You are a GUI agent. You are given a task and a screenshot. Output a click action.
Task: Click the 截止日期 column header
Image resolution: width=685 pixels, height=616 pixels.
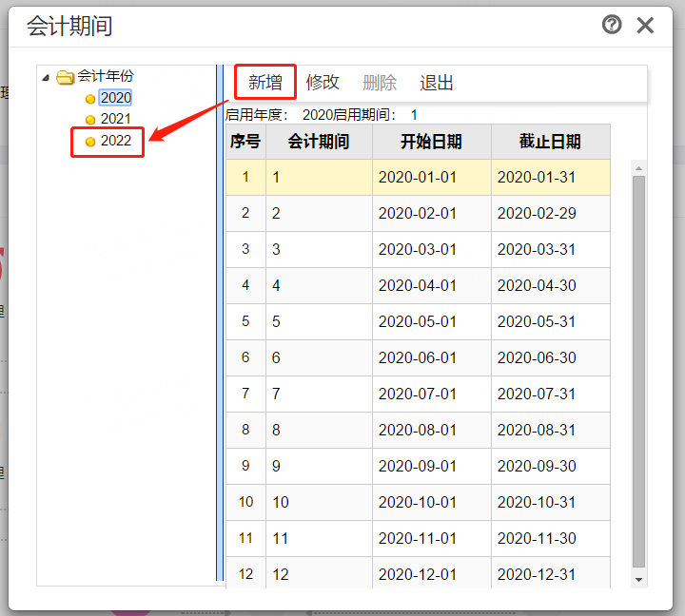click(x=550, y=142)
